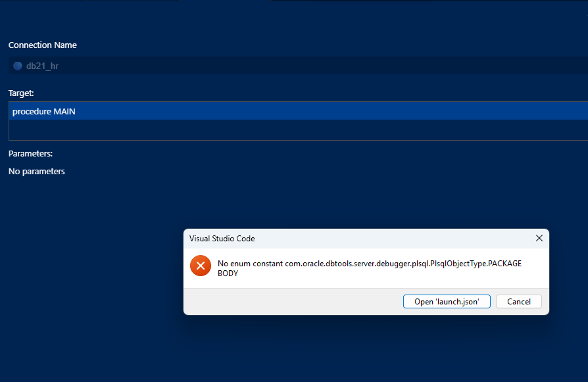The image size is (588, 382).
Task: Click the db21_hr text in connection field
Action: 42,66
